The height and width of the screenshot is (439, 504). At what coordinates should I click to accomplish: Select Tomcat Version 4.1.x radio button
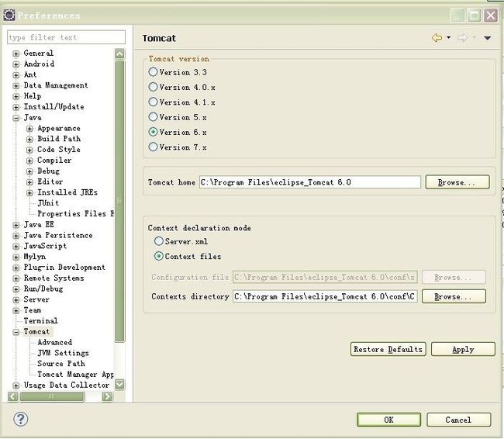[x=153, y=102]
